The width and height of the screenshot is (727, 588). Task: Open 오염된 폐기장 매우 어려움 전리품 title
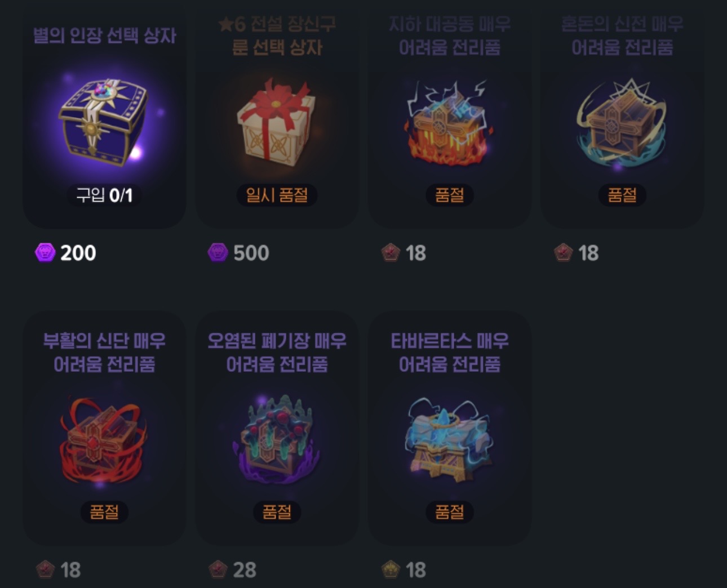[277, 353]
